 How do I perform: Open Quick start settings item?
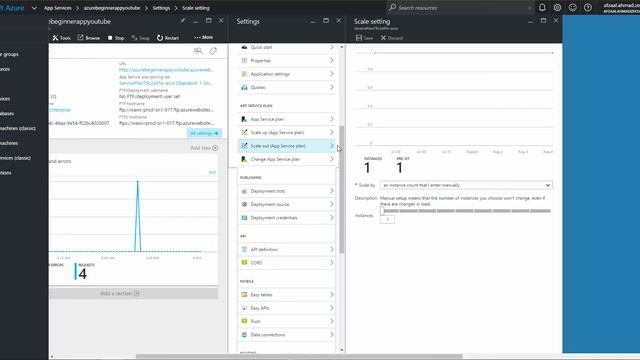click(x=287, y=47)
